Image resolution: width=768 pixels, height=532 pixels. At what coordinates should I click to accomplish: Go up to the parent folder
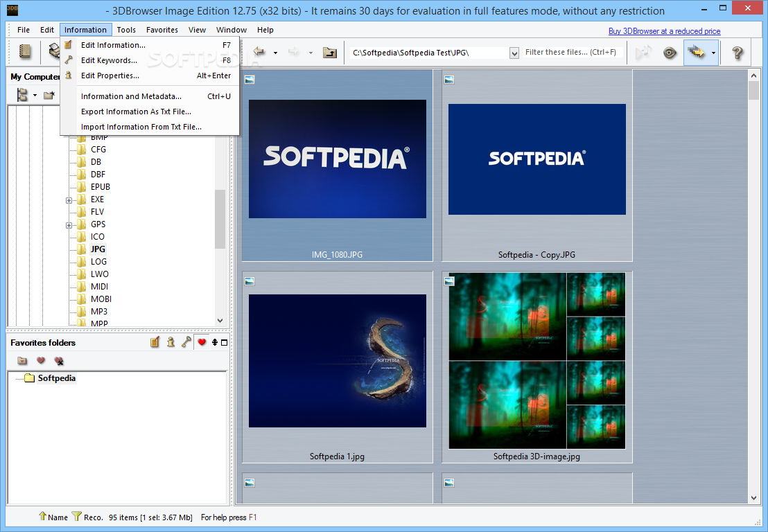click(330, 52)
